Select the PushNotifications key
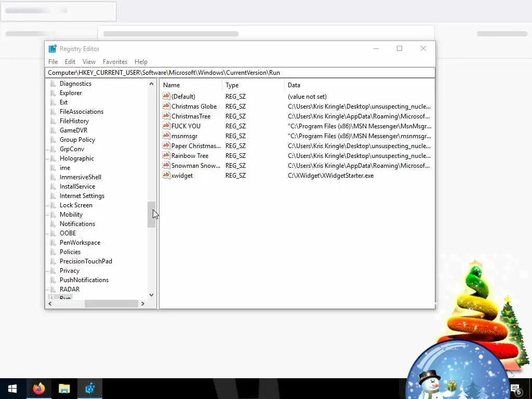Viewport: 532px width, 399px height. [84, 280]
